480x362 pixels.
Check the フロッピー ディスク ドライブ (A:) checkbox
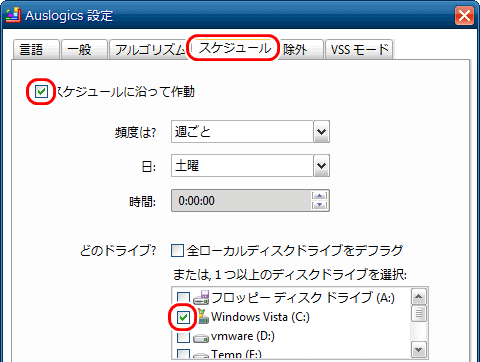(183, 298)
